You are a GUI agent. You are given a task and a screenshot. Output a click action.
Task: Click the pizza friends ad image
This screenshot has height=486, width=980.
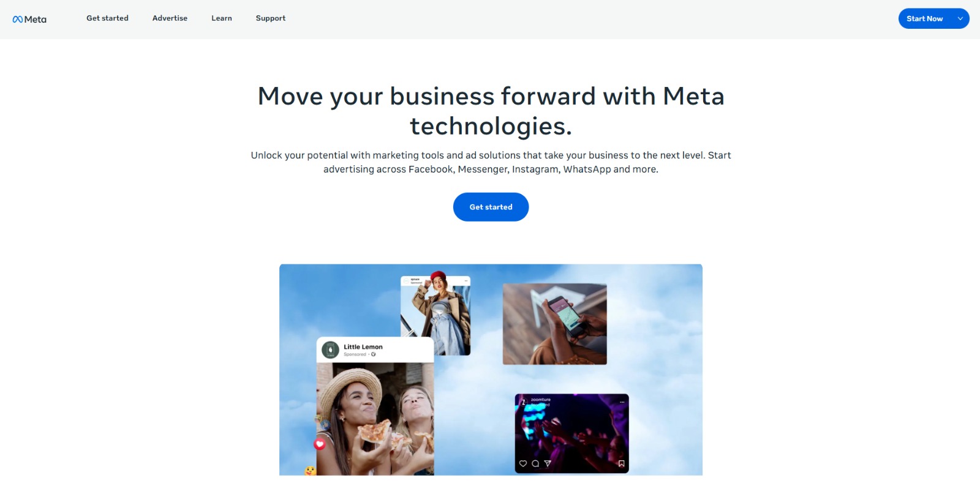pyautogui.click(x=375, y=419)
